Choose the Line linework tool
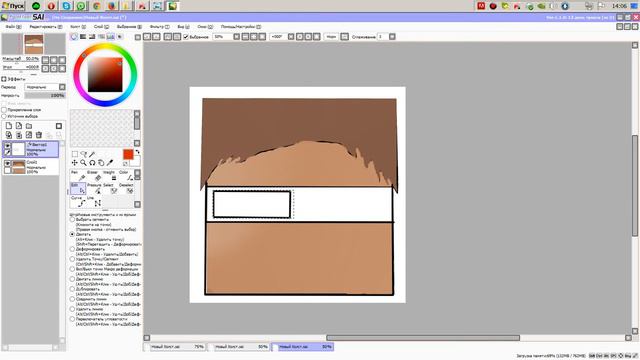This screenshot has width=640, height=360. (94, 201)
